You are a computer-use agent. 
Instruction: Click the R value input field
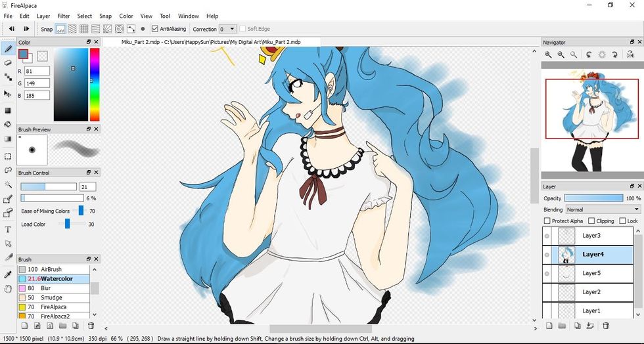(37, 71)
